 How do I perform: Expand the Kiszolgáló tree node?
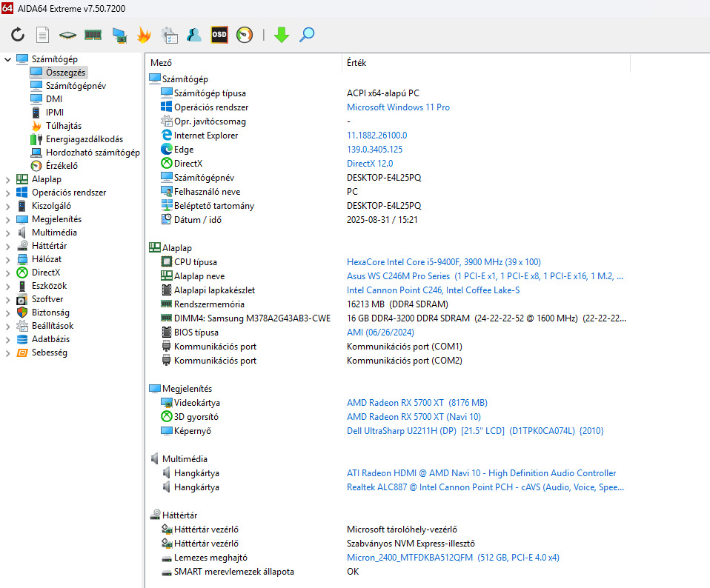pyautogui.click(x=7, y=207)
